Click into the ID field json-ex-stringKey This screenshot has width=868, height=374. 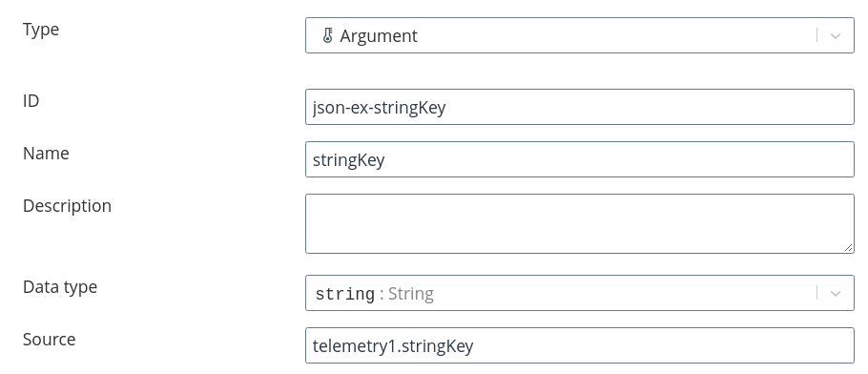pos(580,107)
